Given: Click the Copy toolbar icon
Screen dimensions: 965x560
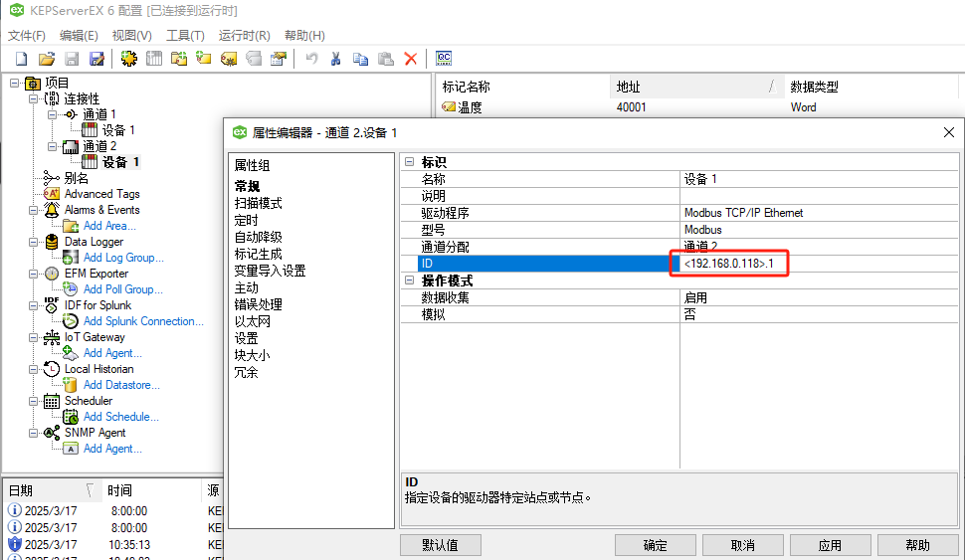Looking at the screenshot, I should 361,59.
